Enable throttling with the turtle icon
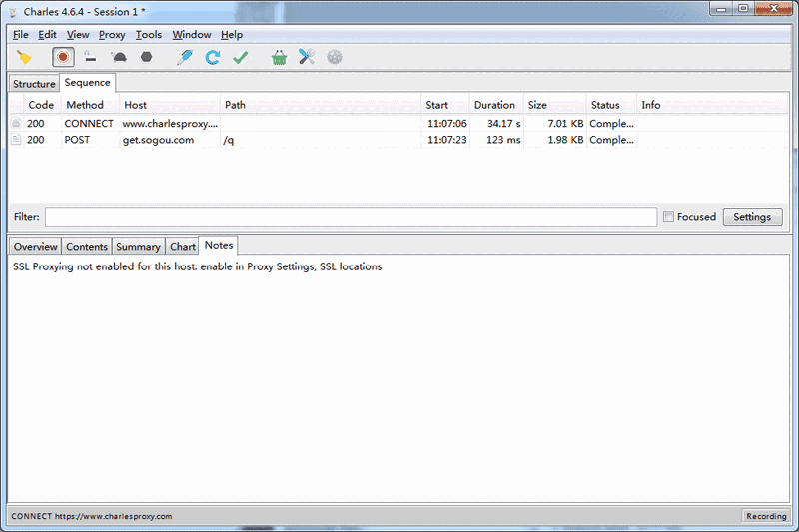Image resolution: width=799 pixels, height=532 pixels. (118, 58)
